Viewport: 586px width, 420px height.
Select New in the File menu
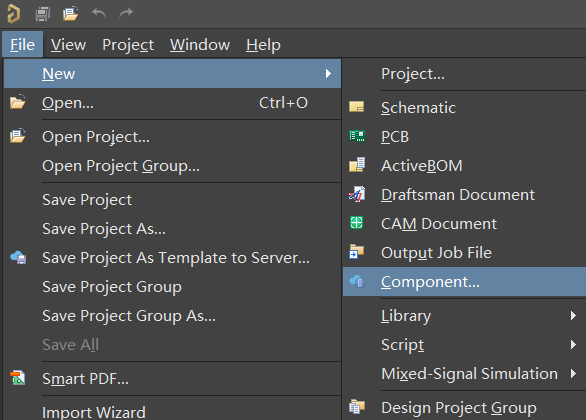[172, 73]
